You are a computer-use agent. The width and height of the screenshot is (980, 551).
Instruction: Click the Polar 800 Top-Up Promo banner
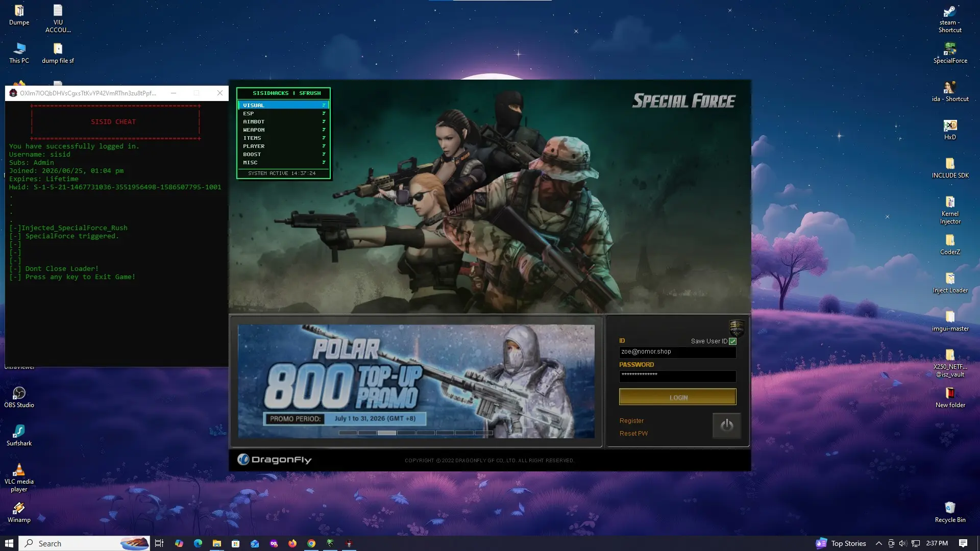(416, 381)
